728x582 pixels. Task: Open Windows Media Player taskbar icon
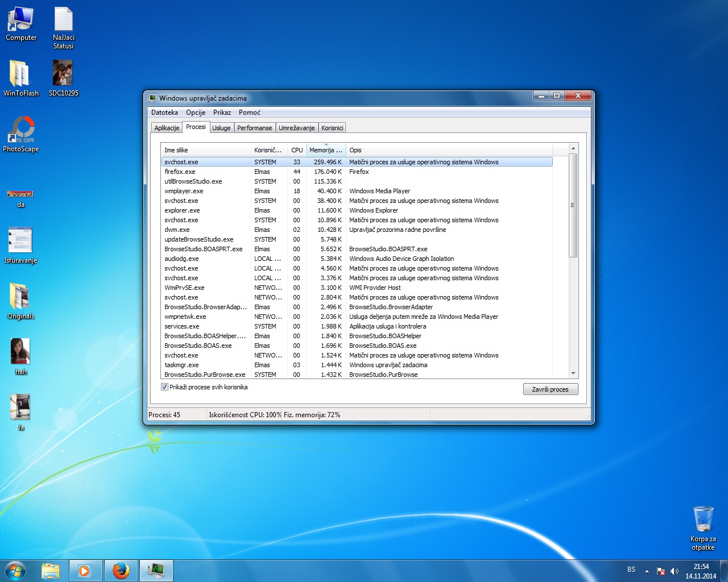pos(85,570)
